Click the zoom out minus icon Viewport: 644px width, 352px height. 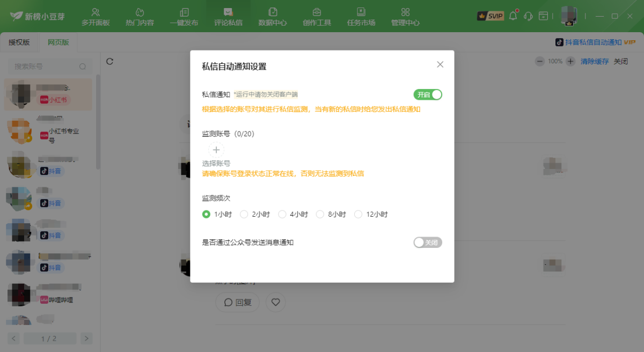point(539,61)
